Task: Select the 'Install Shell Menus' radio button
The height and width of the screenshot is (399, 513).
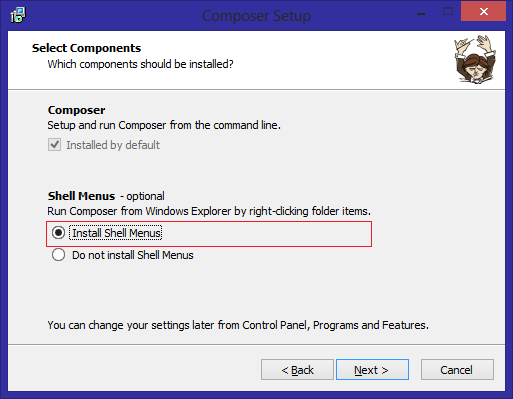Action: coord(58,232)
